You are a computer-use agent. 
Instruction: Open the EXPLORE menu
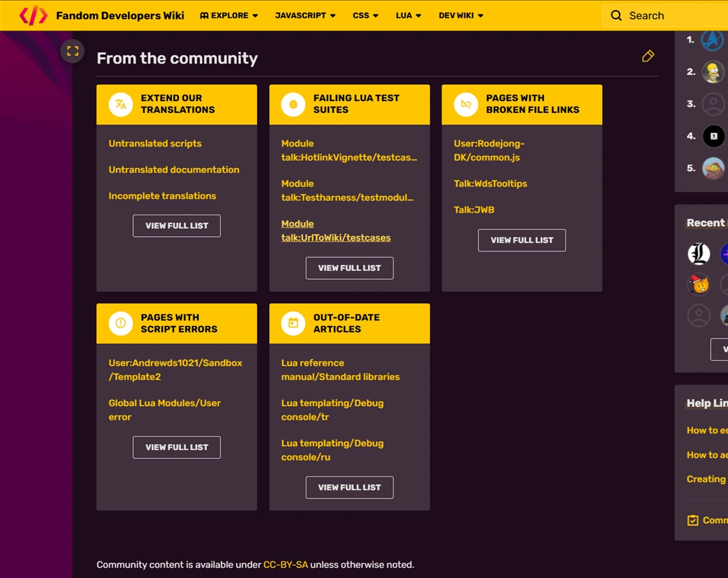pyautogui.click(x=229, y=15)
